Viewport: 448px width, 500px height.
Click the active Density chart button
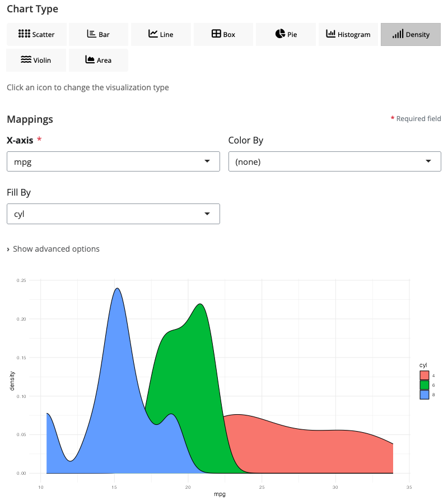click(410, 34)
